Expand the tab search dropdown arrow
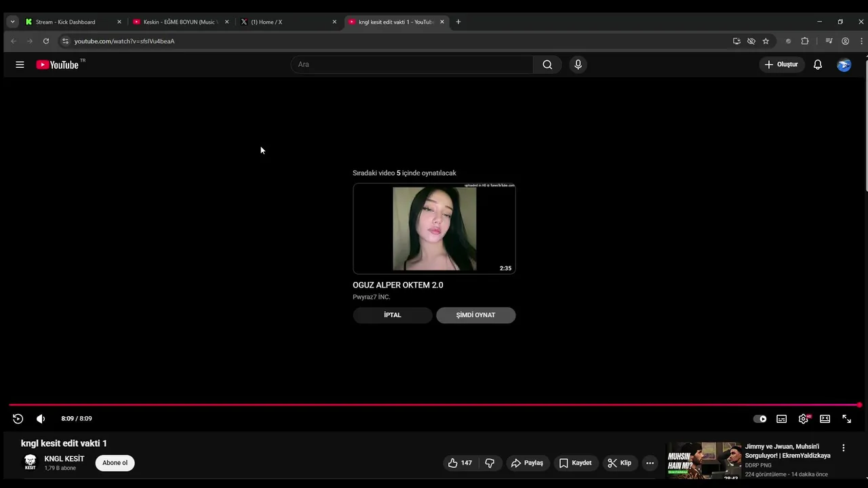The image size is (868, 488). point(12,22)
